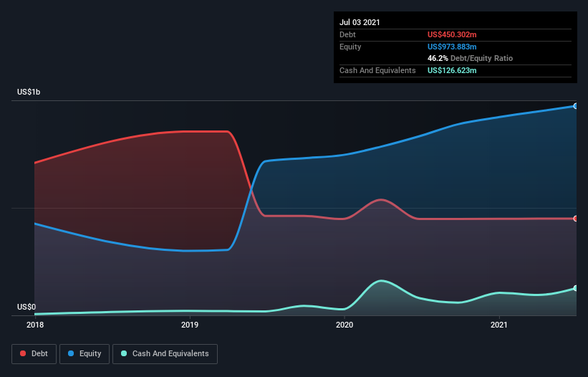588x377 pixels.
Task: Click the US$126.623m cash value
Action: point(452,70)
